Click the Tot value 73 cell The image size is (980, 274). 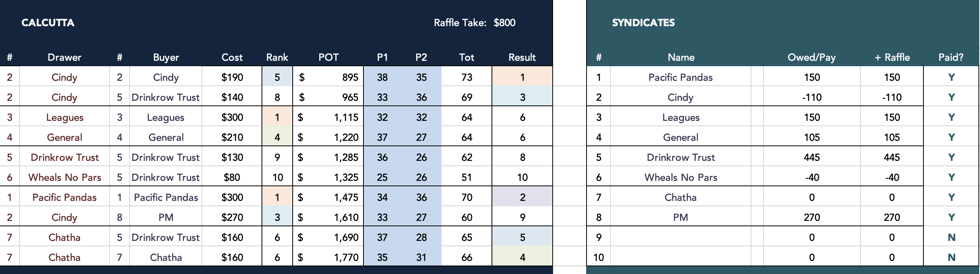467,77
